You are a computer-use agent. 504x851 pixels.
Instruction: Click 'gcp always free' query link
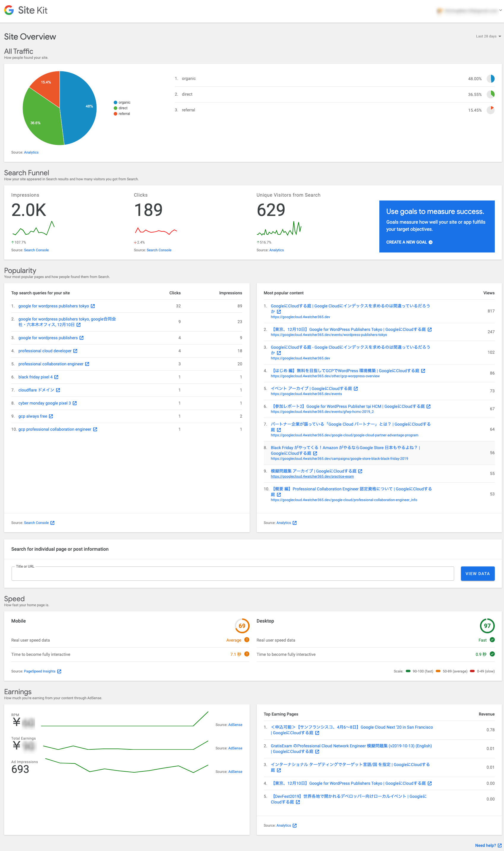33,416
